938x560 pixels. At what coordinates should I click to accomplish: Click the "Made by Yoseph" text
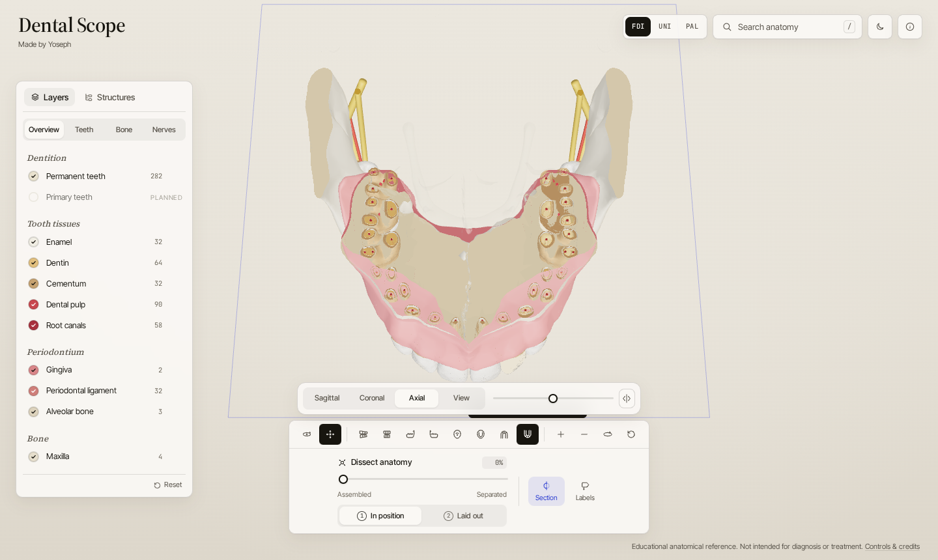click(45, 44)
